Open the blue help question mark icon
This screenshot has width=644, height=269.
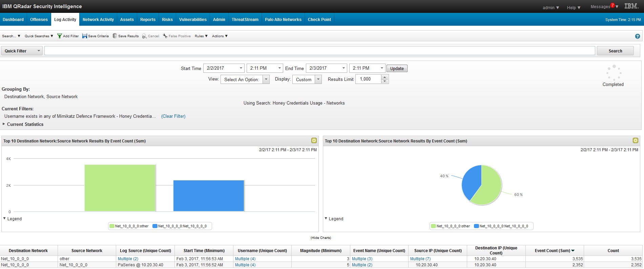tap(637, 36)
